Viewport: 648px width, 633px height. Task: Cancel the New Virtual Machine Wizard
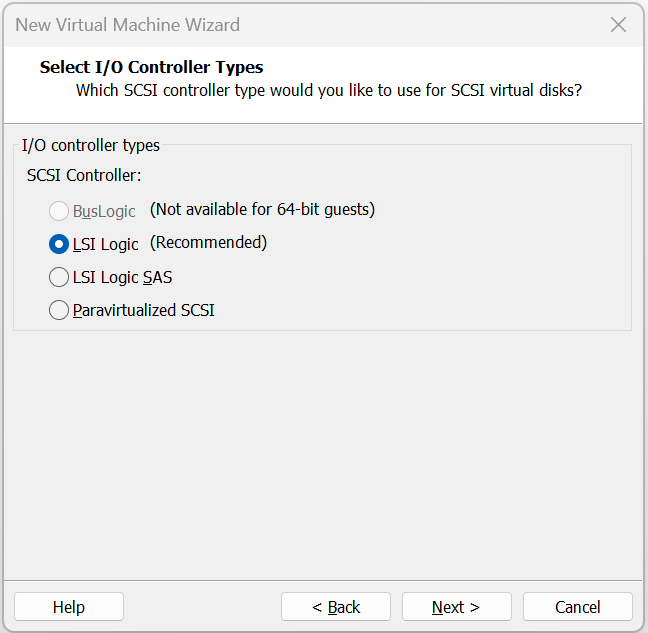577,607
